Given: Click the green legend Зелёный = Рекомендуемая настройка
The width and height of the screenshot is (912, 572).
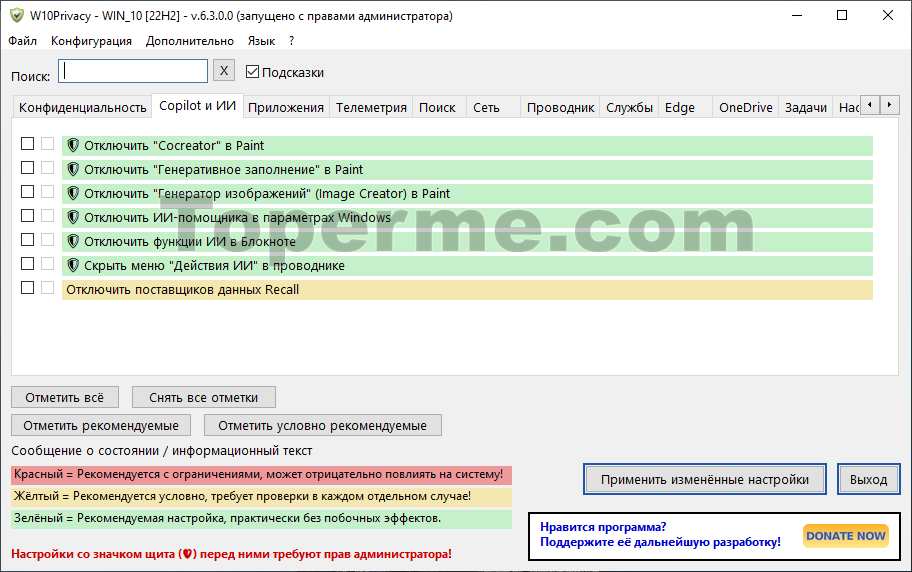Looking at the screenshot, I should [x=261, y=519].
